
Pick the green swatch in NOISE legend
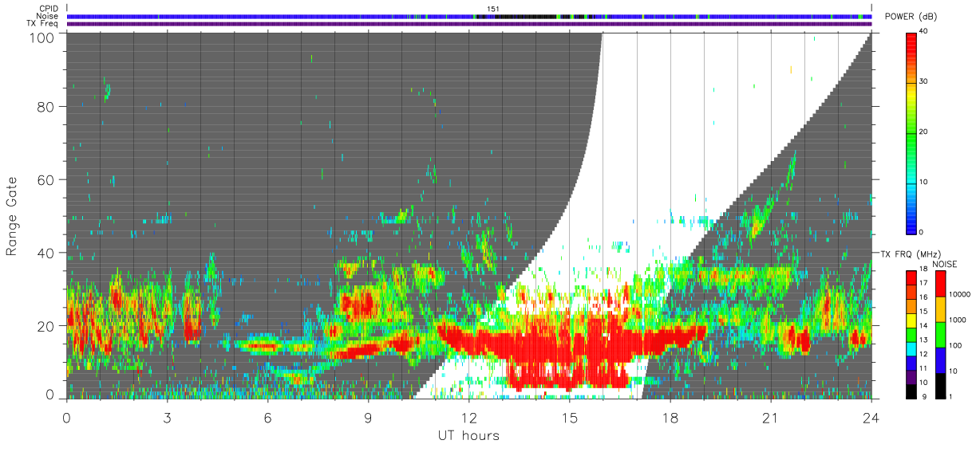pyautogui.click(x=941, y=335)
